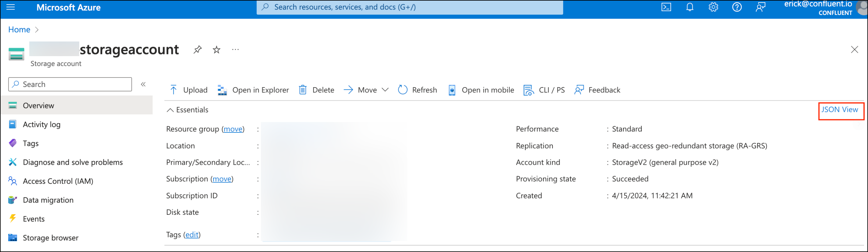Click the breadcrumb chevron after Home
This screenshot has height=252, width=868.
click(37, 30)
